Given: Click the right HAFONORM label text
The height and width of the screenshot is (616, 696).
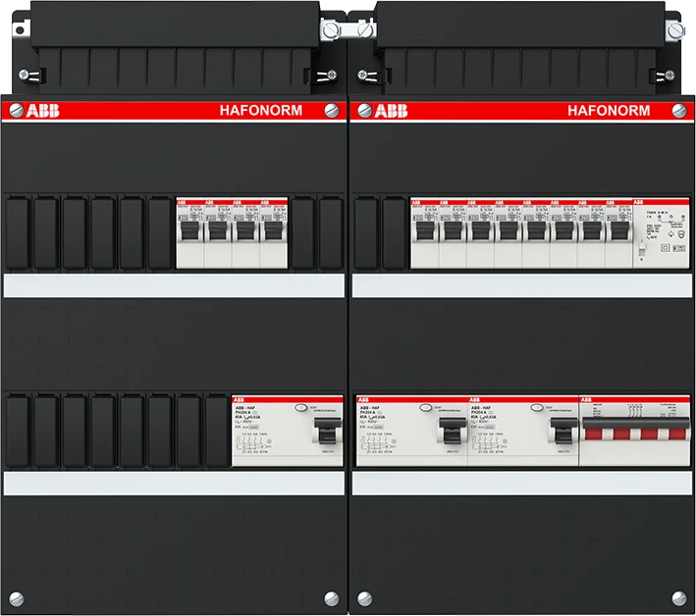Looking at the screenshot, I should pyautogui.click(x=609, y=111).
